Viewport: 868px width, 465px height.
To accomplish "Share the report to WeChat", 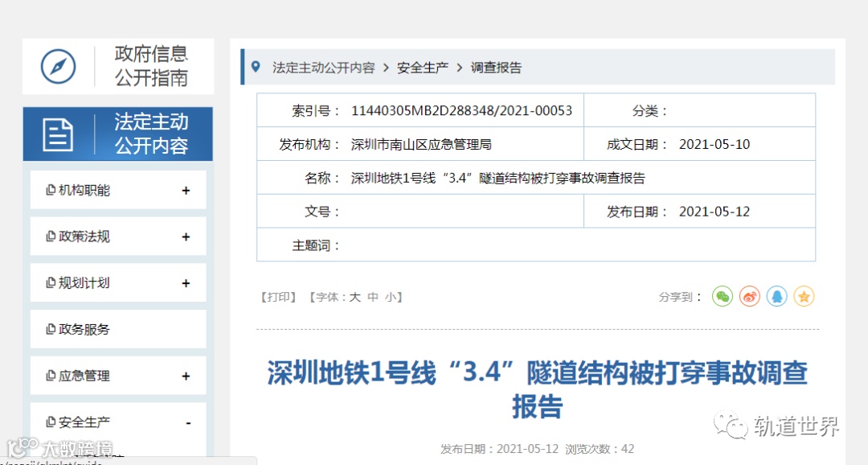I will [x=723, y=297].
